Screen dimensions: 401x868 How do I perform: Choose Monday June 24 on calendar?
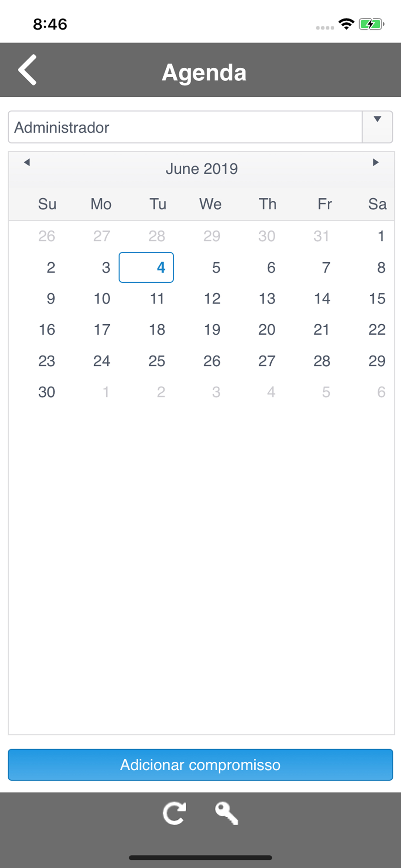tap(102, 361)
